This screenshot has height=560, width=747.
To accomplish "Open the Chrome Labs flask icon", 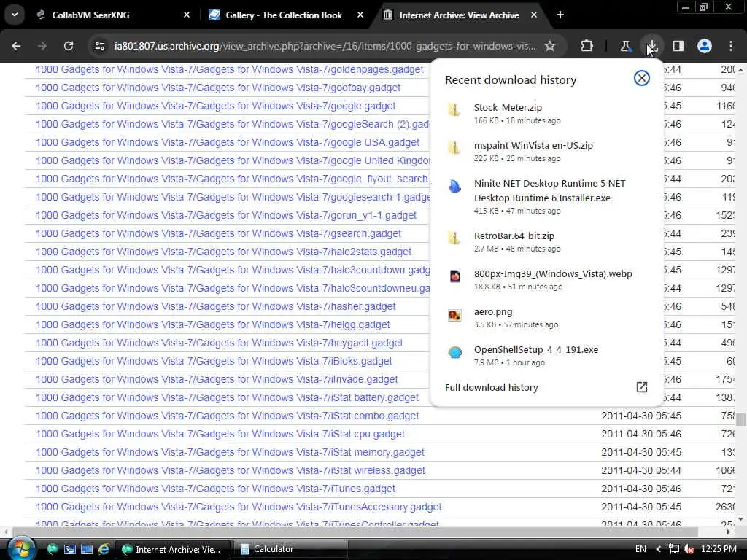I will coord(625,46).
